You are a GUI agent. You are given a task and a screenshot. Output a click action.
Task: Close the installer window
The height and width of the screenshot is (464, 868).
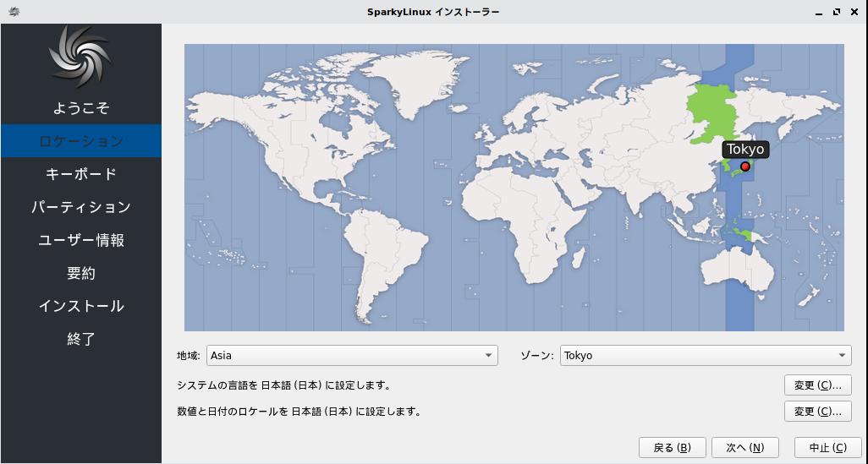854,12
